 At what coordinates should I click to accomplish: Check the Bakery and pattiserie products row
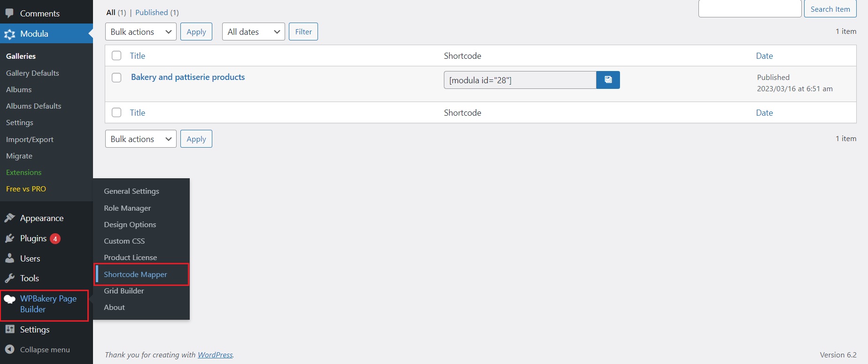116,78
